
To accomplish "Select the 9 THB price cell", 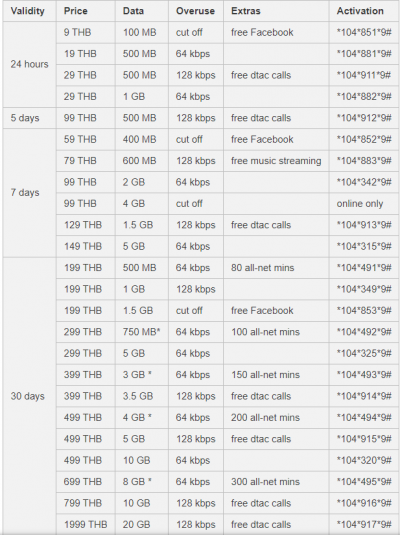I will [77, 32].
